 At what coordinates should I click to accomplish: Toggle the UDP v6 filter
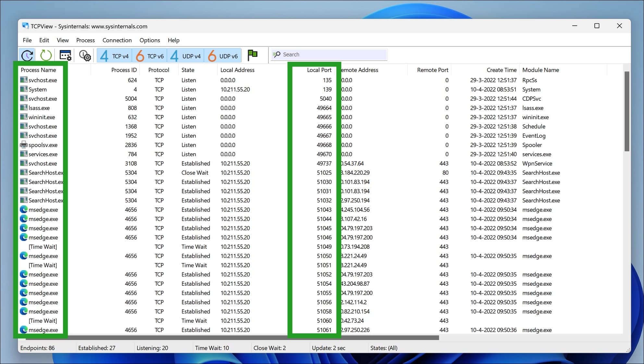(x=223, y=56)
